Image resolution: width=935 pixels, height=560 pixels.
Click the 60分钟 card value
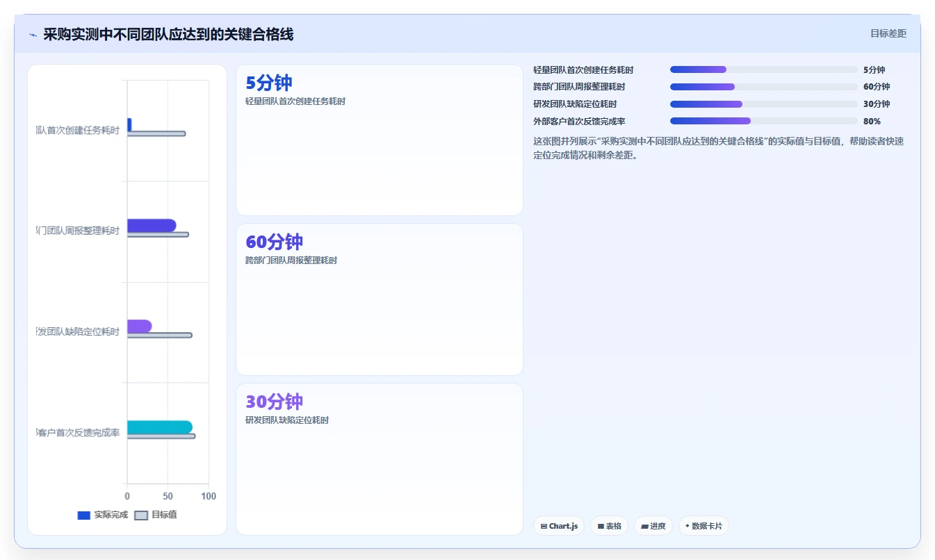point(274,242)
